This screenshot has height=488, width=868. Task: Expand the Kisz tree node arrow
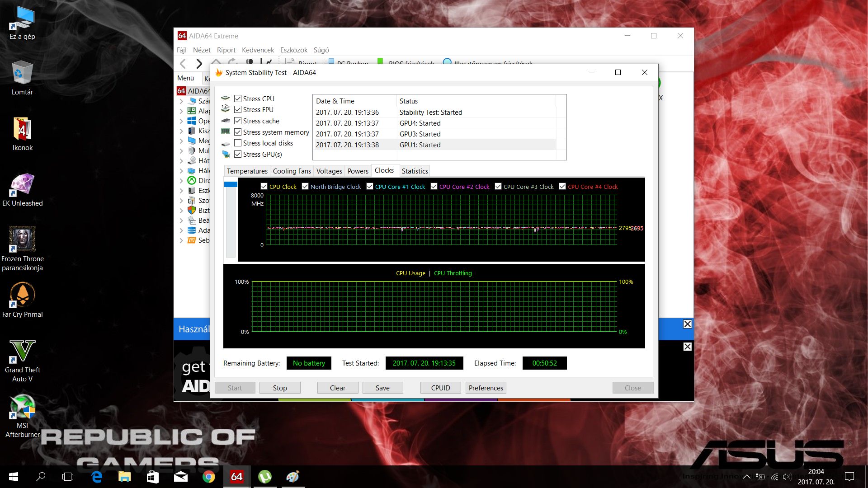[x=181, y=131]
